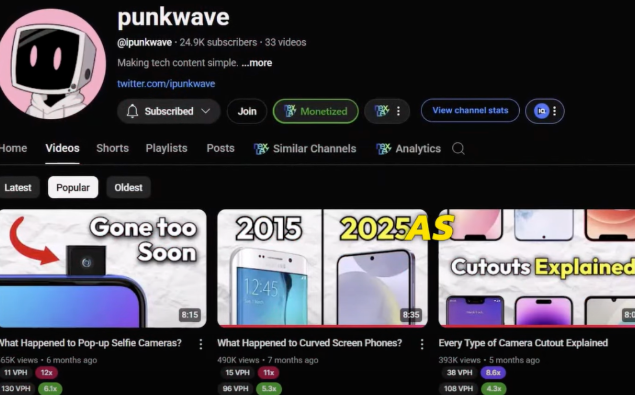Open twitter.com/ipunkwave link
The width and height of the screenshot is (635, 395).
tap(166, 84)
